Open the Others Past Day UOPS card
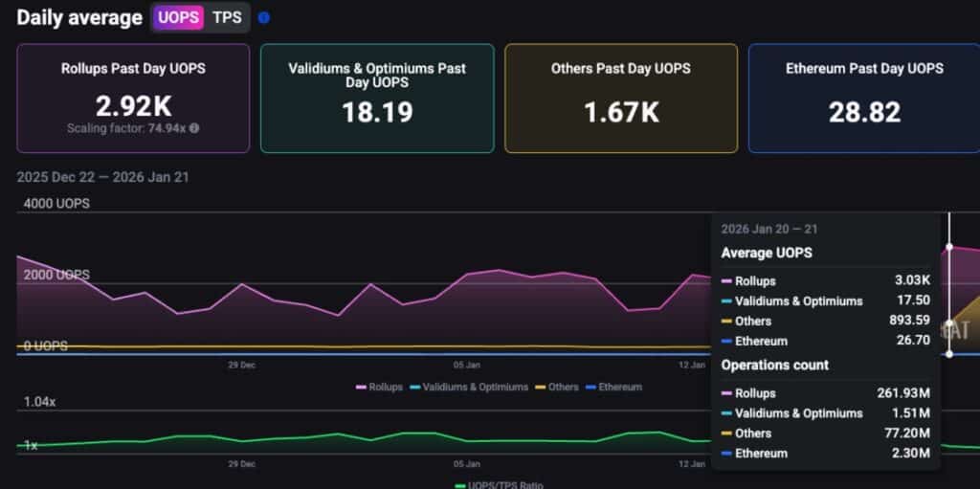 621,98
